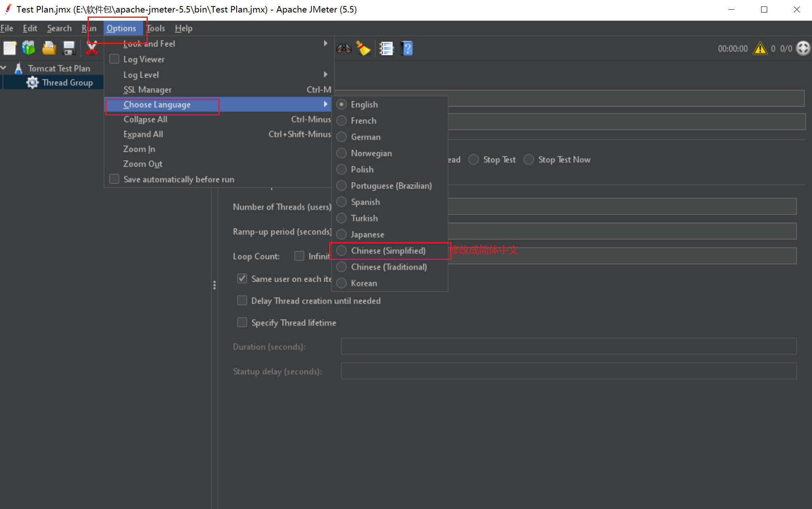Select the Stop Test radio button
The width and height of the screenshot is (812, 509).
point(474,159)
